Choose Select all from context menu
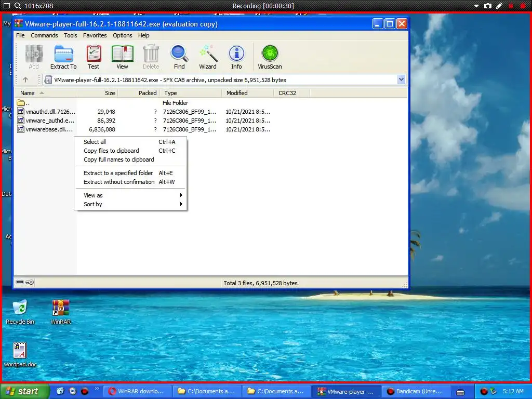This screenshot has height=399, width=532. click(130, 142)
